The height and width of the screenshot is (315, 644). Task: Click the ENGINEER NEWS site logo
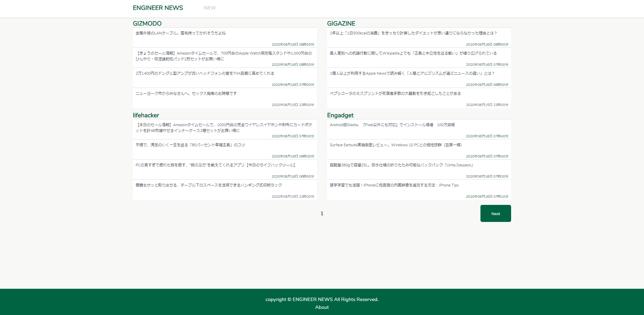(x=158, y=8)
